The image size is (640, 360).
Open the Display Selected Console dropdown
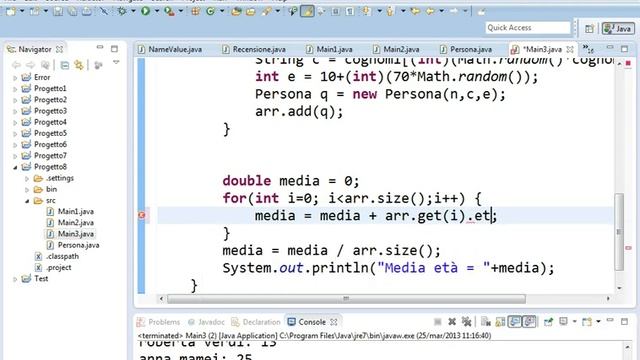pyautogui.click(x=574, y=322)
